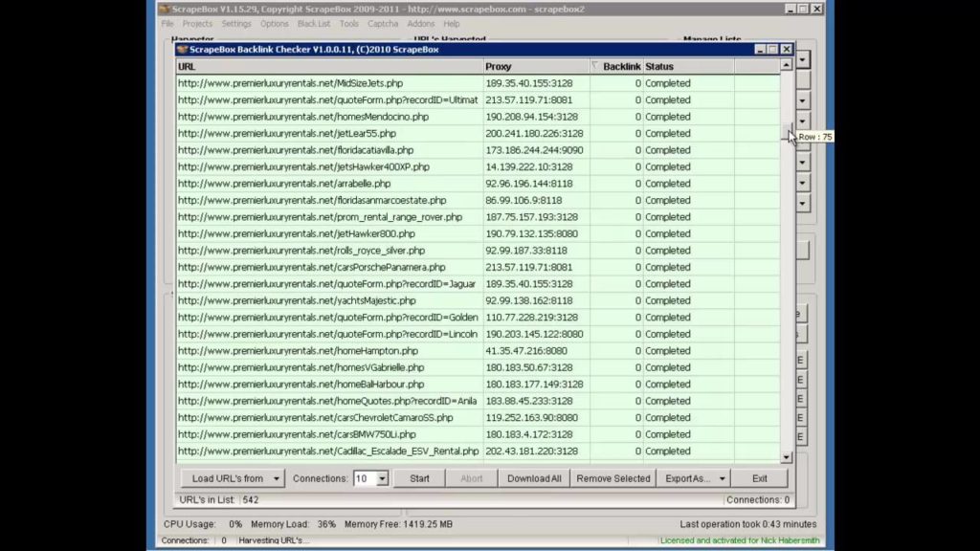Minimize the Backlink Checker window
The width and height of the screenshot is (980, 551).
[759, 50]
